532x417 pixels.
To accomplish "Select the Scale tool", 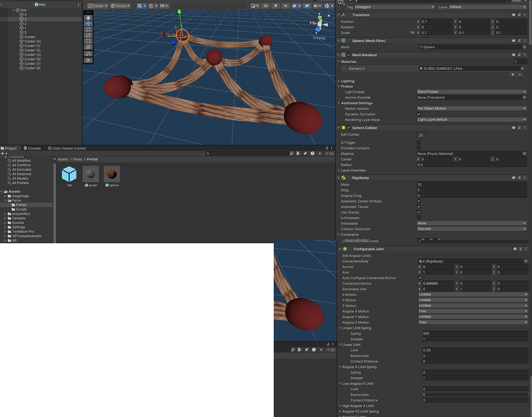I will click(88, 35).
